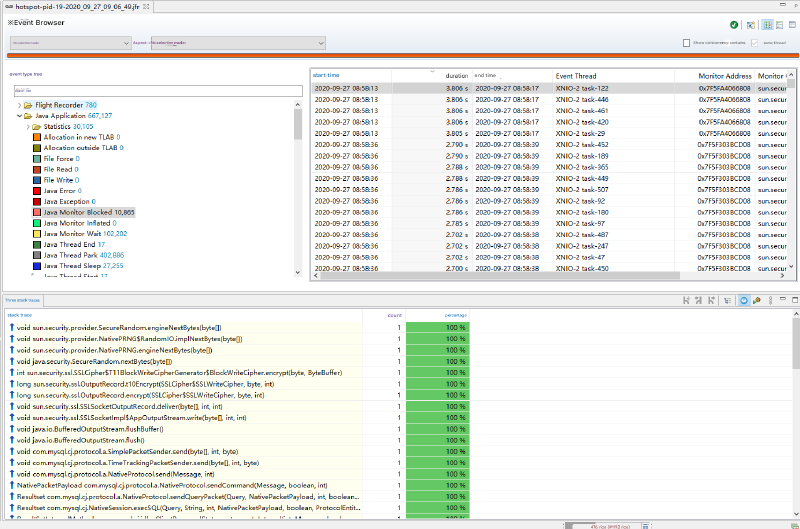This screenshot has width=800, height=529.
Task: Sort events by duration column header
Action: [x=456, y=76]
